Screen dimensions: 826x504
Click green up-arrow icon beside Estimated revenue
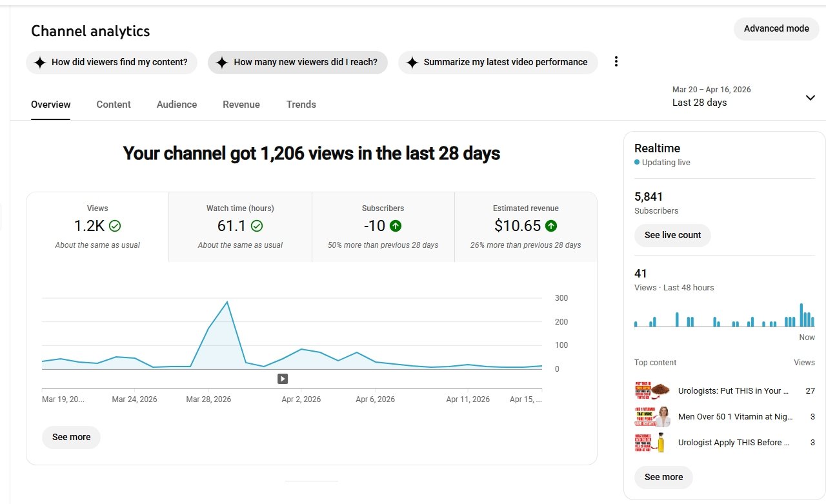tap(551, 226)
